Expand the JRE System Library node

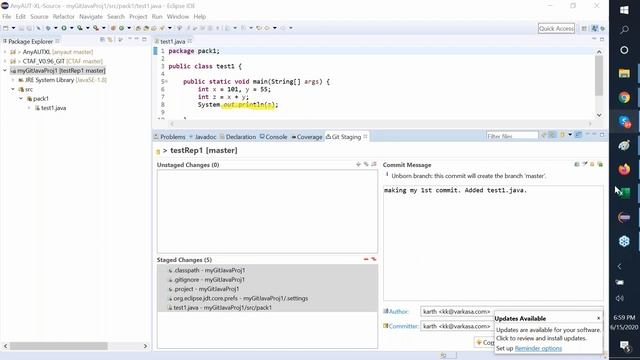coord(13,80)
